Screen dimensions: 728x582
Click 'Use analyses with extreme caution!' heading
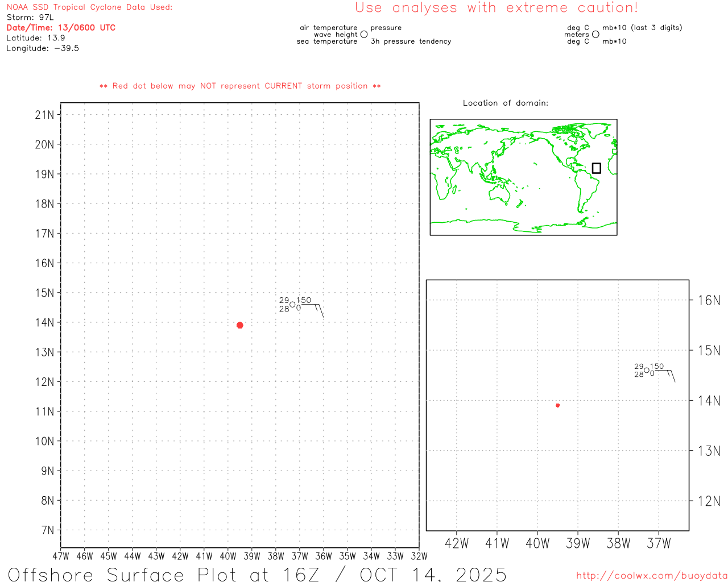497,8
